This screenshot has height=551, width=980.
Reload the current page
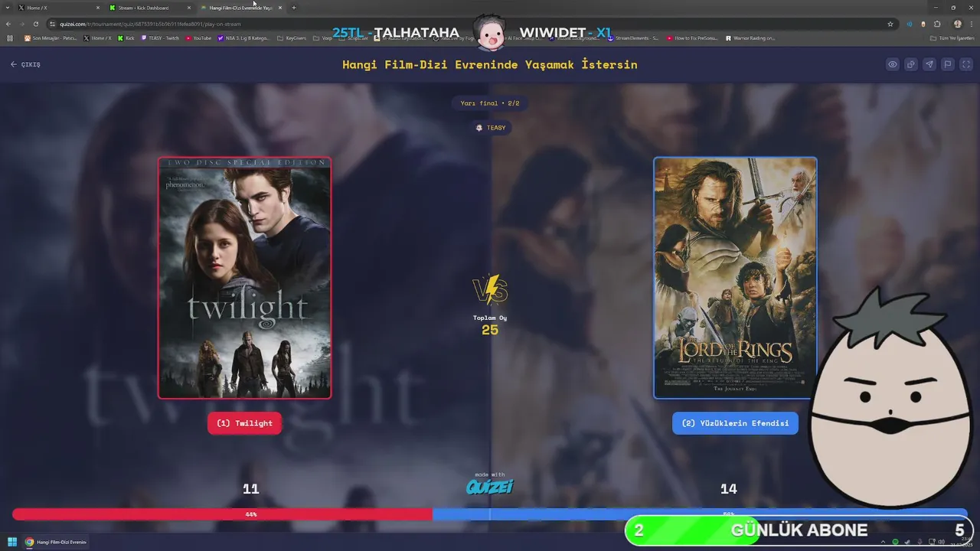35,24
